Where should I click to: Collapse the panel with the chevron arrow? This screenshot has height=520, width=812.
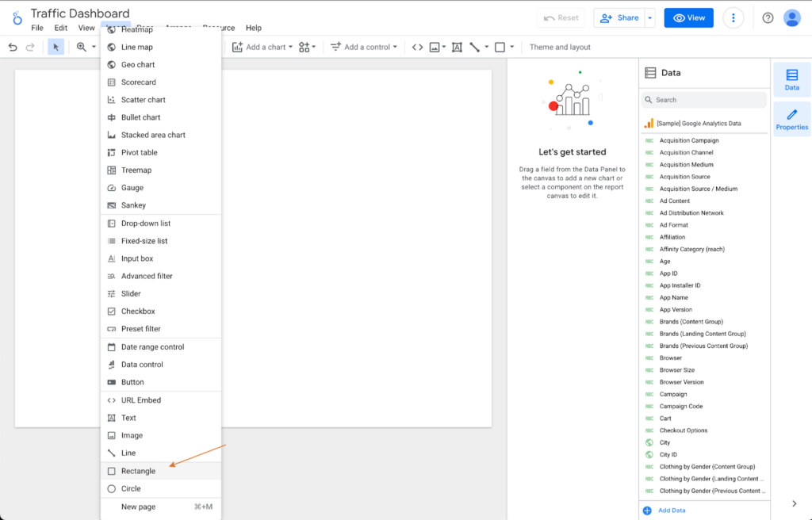[x=795, y=503]
